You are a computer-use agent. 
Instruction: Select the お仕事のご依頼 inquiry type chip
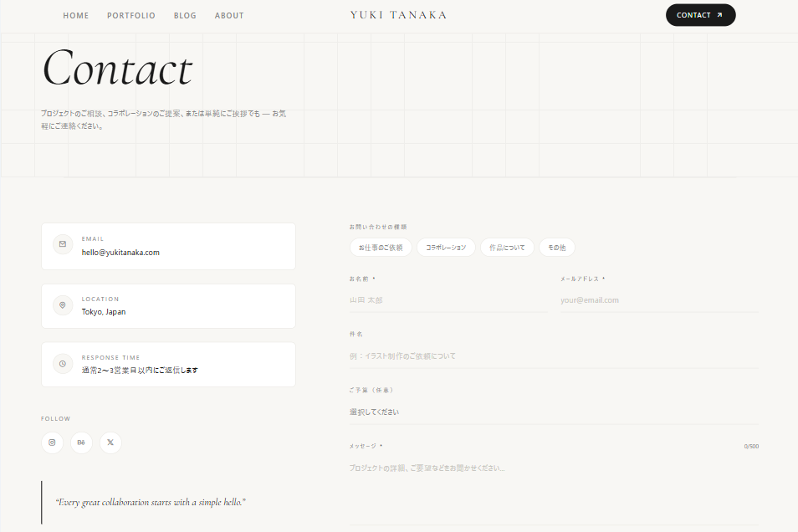click(x=381, y=248)
